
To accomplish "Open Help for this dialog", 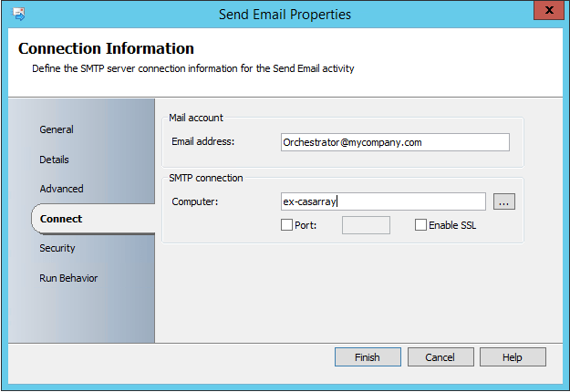I will (x=513, y=357).
